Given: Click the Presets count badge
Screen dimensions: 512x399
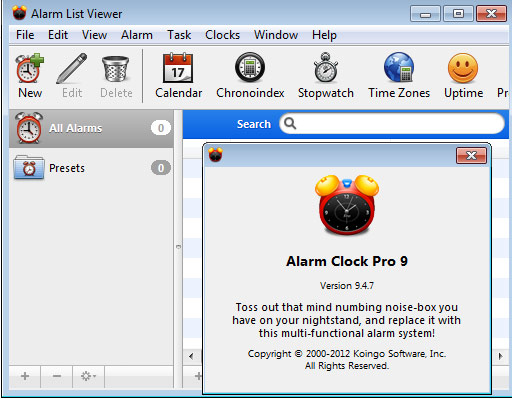Looking at the screenshot, I should (x=161, y=168).
